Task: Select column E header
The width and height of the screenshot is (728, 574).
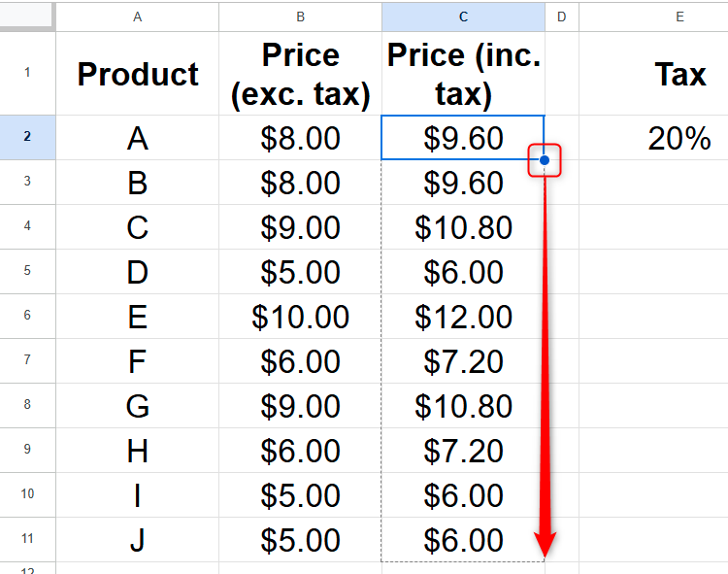Action: click(x=679, y=17)
